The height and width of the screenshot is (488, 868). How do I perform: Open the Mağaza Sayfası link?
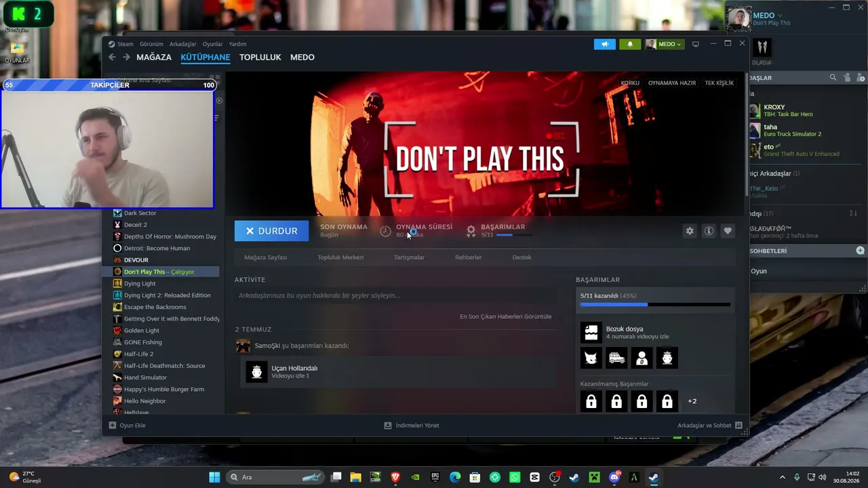pyautogui.click(x=266, y=258)
